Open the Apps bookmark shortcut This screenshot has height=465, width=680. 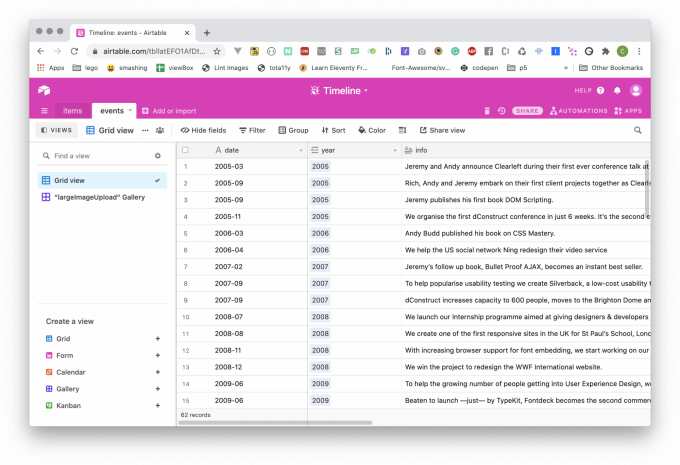click(x=51, y=68)
